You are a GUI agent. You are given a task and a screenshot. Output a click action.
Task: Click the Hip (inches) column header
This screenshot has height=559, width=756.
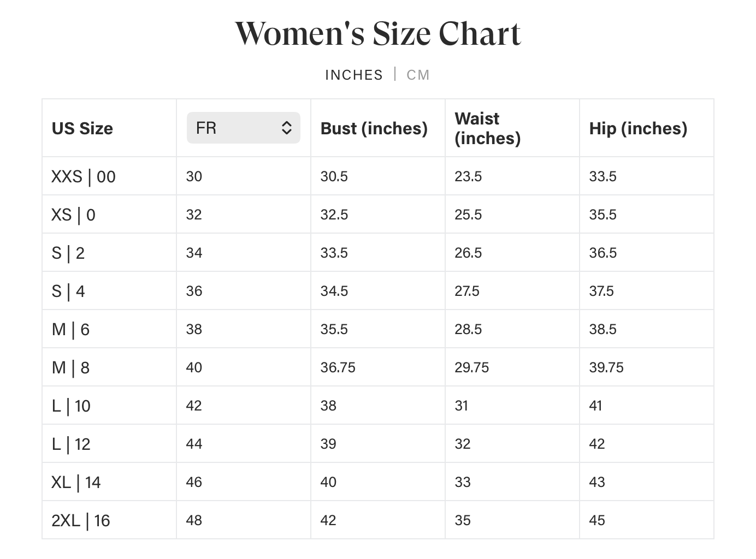point(638,128)
